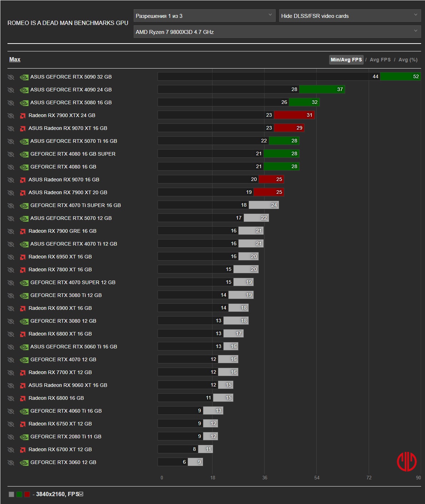
Task: Toggle the 3840x2160 FPS legend checkbox
Action: pos(81,494)
